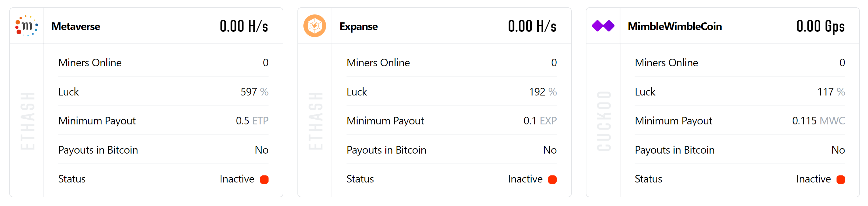The width and height of the screenshot is (868, 206).
Task: Click the 597 % Luck value on Metaverse
Action: [x=254, y=92]
